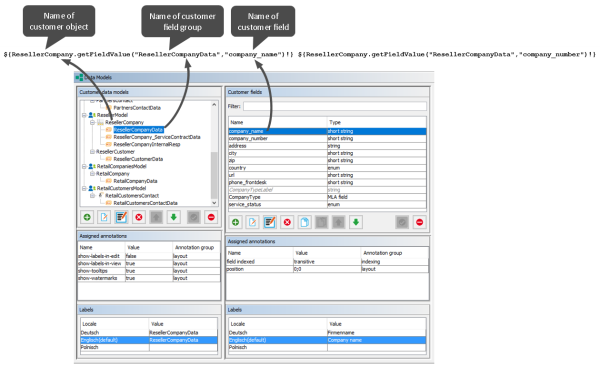Click the green add button under Customer data models
Viewport: 600px width, 368px height.
pyautogui.click(x=87, y=217)
